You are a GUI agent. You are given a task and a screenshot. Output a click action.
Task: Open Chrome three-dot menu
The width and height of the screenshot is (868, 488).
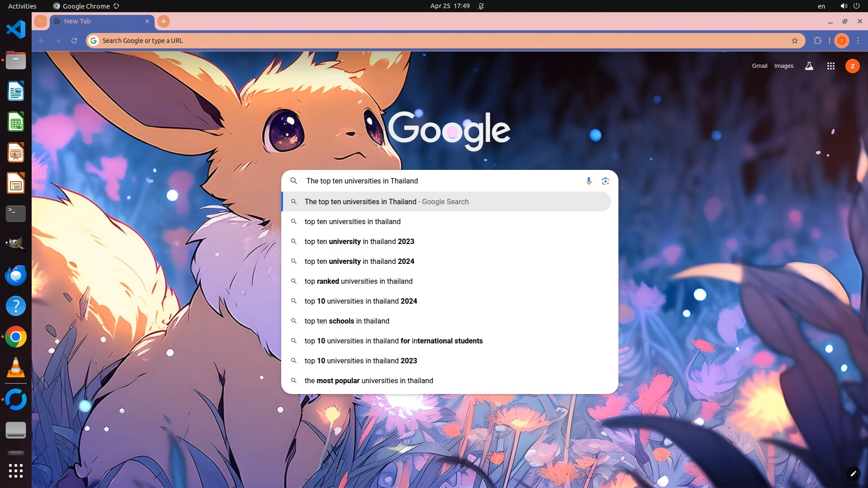click(858, 41)
